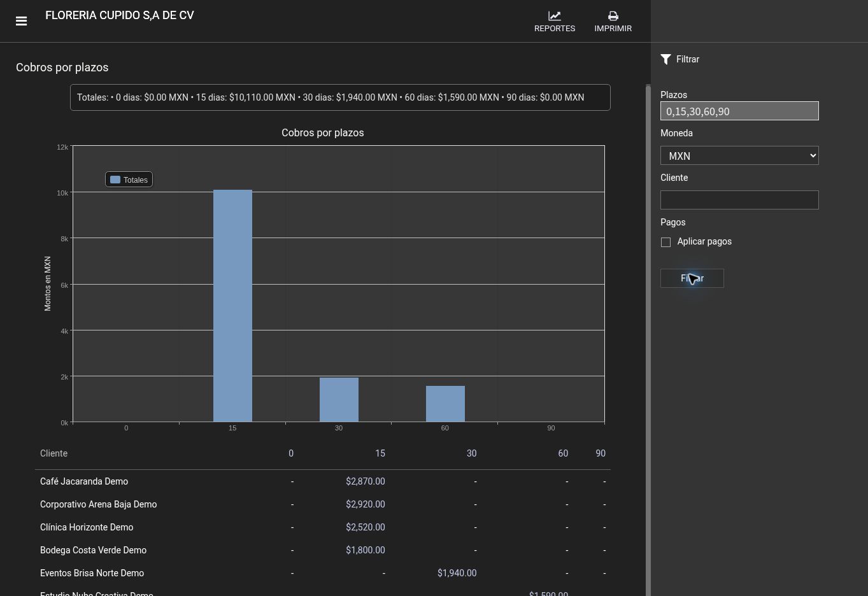Select Corporativo Arena Baja Demo client
The height and width of the screenshot is (596, 868).
98,504
